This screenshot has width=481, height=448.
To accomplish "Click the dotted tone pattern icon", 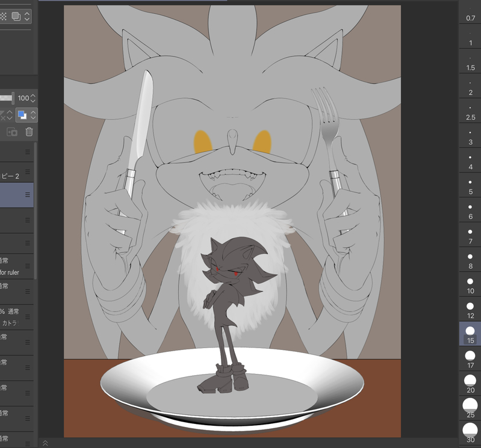I will point(4,16).
